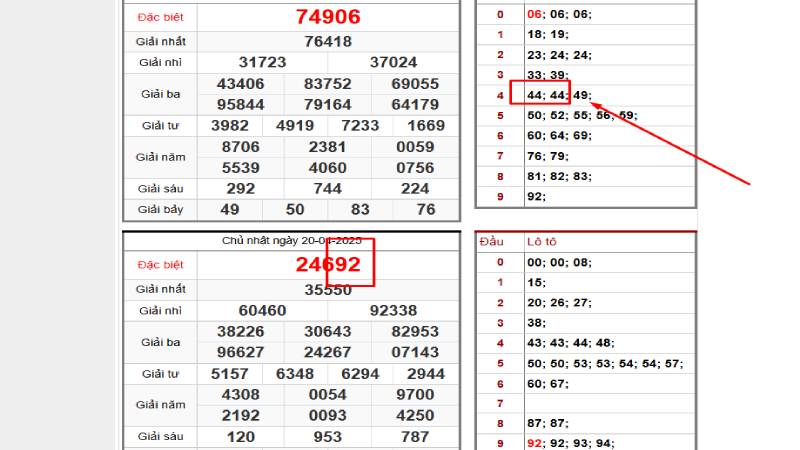
Task: Click third prize number 30643
Action: pyautogui.click(x=328, y=332)
